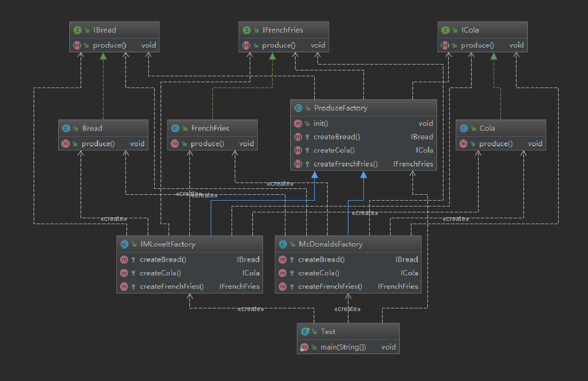Click method icon of ProduceFactory createBread()
Viewport: 588px width, 381px height.
click(298, 137)
